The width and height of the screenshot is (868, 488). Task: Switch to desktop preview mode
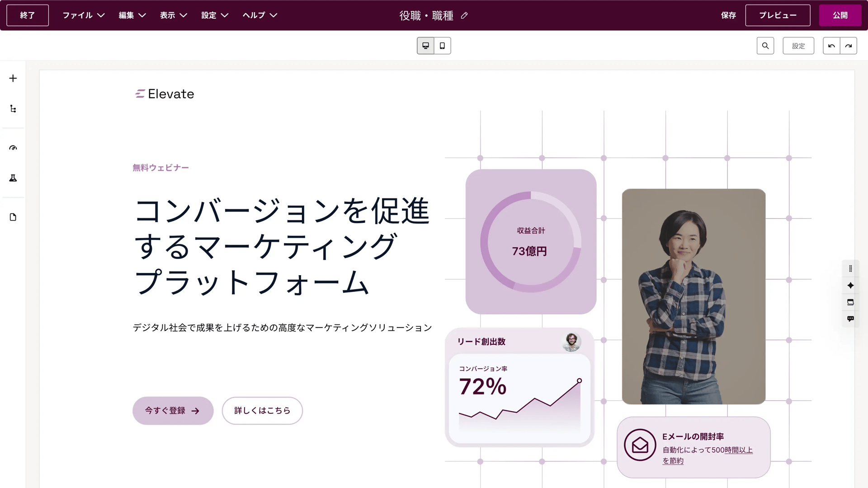pyautogui.click(x=425, y=46)
